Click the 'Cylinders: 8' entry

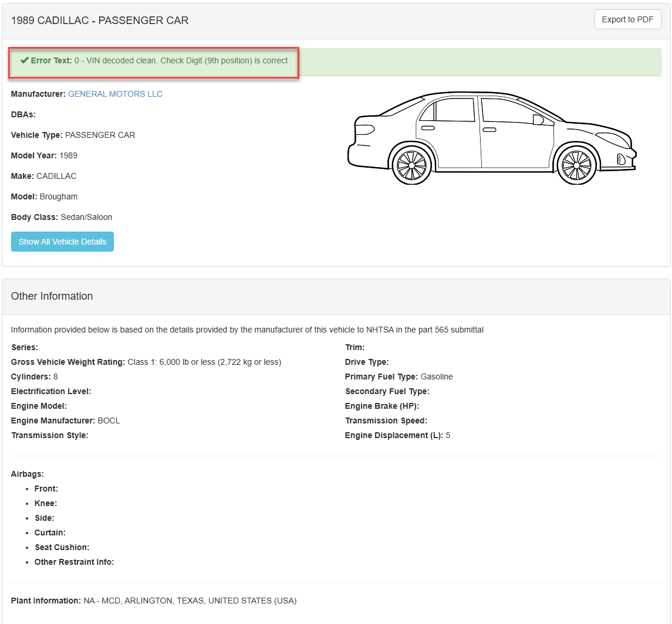[34, 377]
